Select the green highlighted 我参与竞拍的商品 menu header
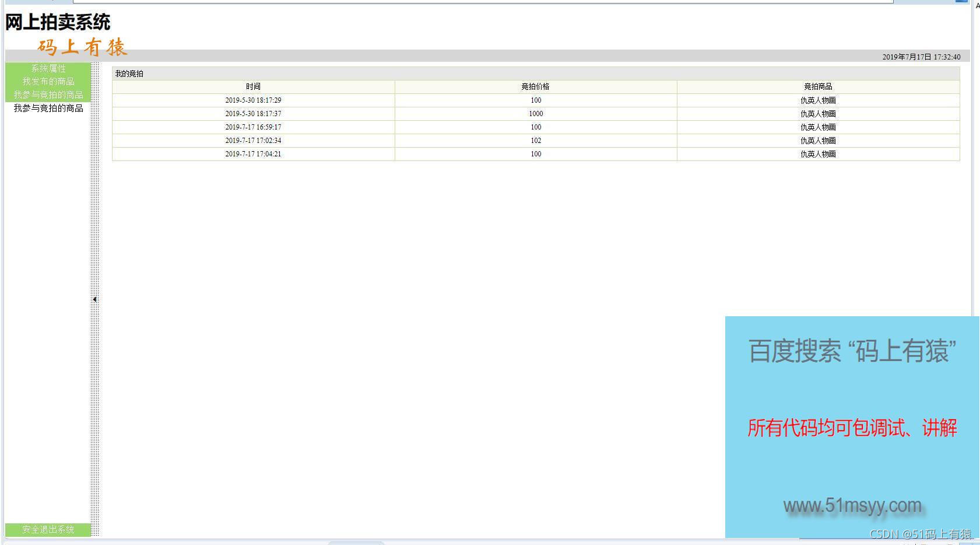 pos(48,95)
